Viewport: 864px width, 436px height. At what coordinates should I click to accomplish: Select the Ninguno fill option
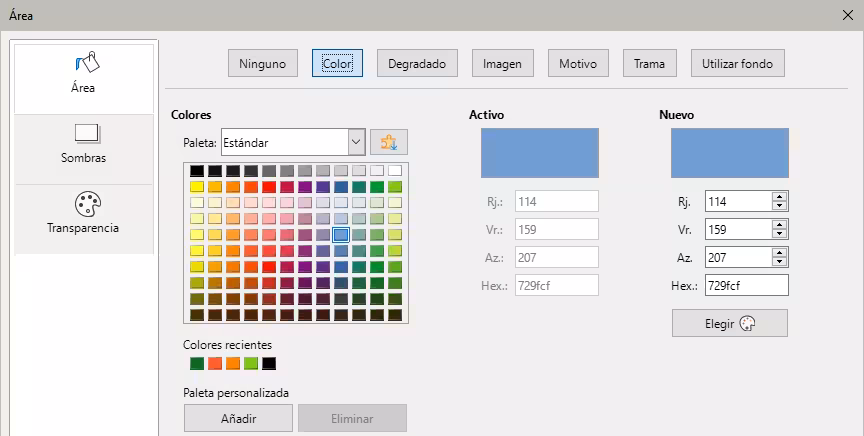click(263, 63)
